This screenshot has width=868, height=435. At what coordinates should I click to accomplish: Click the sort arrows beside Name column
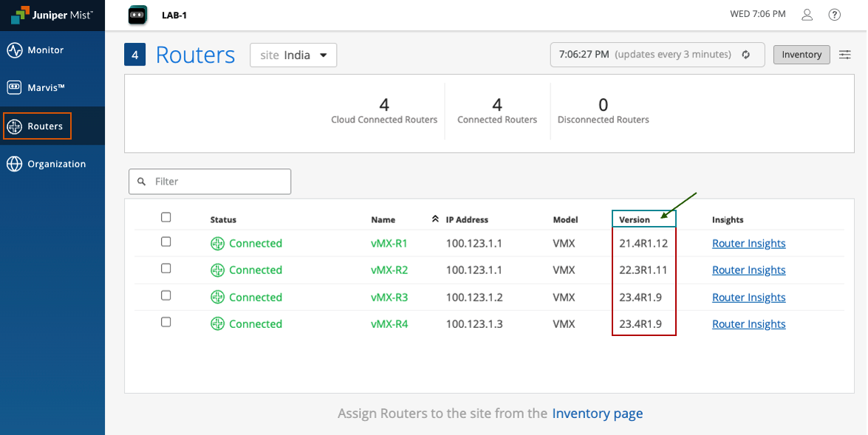(x=435, y=219)
